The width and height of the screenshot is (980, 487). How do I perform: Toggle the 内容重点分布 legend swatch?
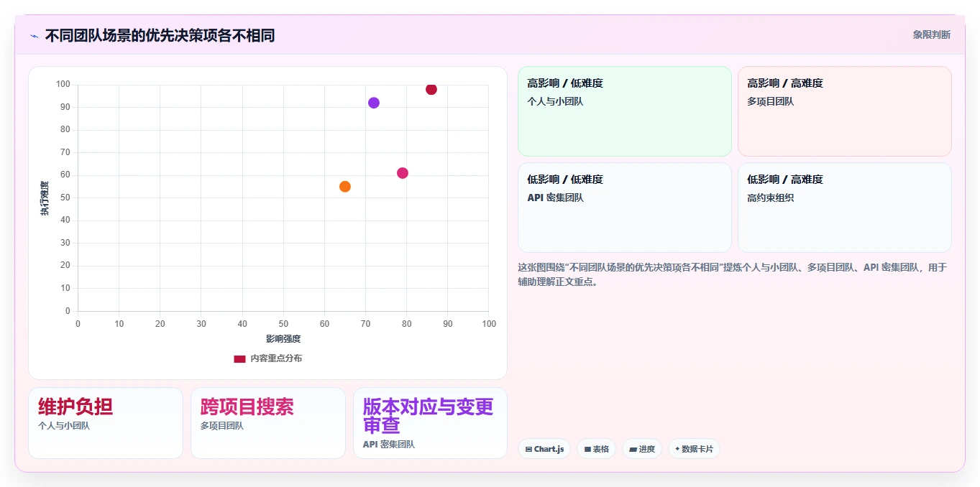click(x=239, y=358)
